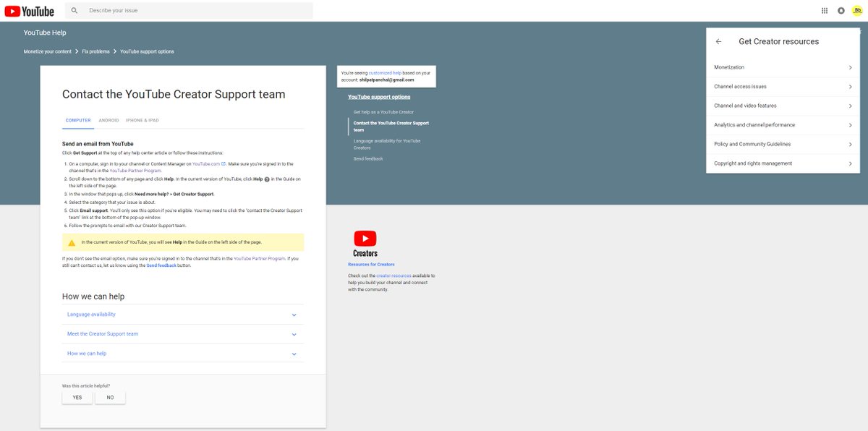Screen dimensions: 868x431
Task: Open the customized help link
Action: click(x=385, y=73)
